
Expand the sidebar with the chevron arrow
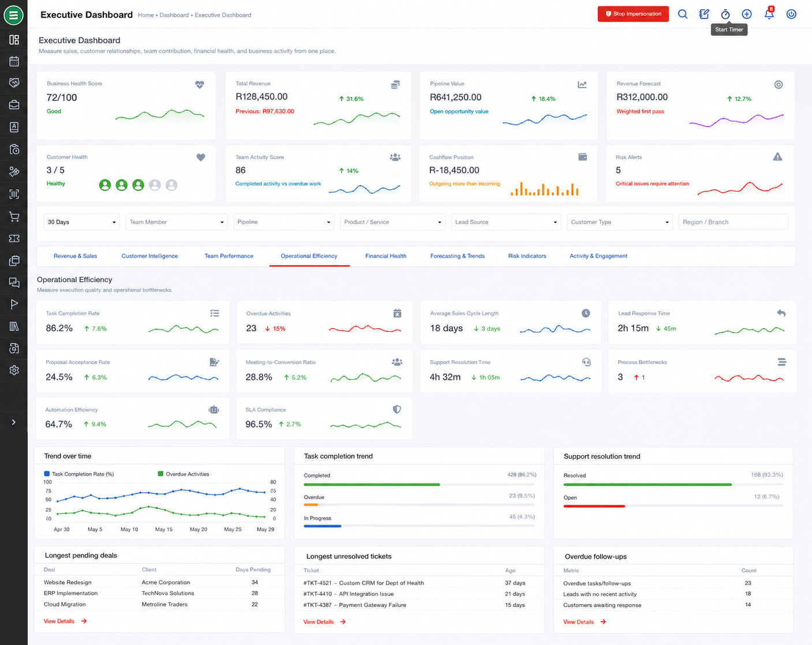(14, 422)
